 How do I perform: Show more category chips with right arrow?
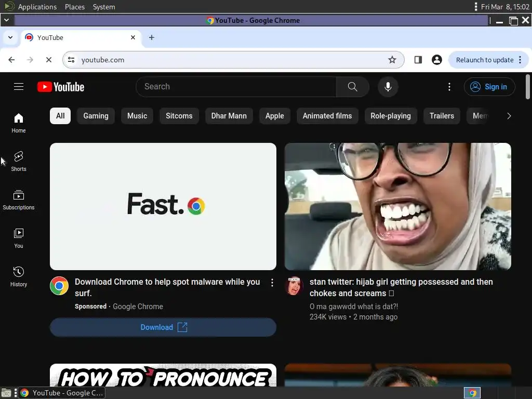click(509, 116)
